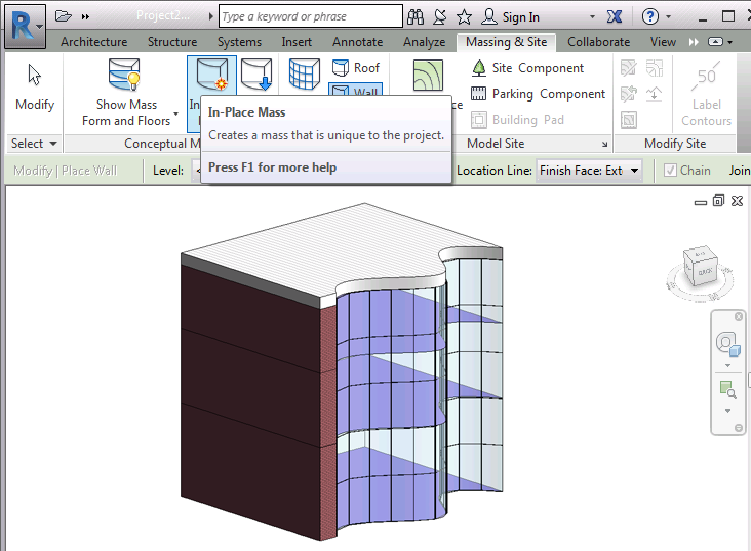Click the Sign In button
Viewport: 751px width, 551px height.
(511, 17)
